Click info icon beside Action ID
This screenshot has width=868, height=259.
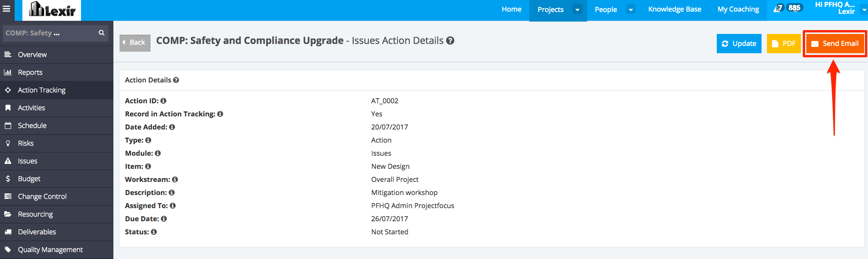pos(164,101)
